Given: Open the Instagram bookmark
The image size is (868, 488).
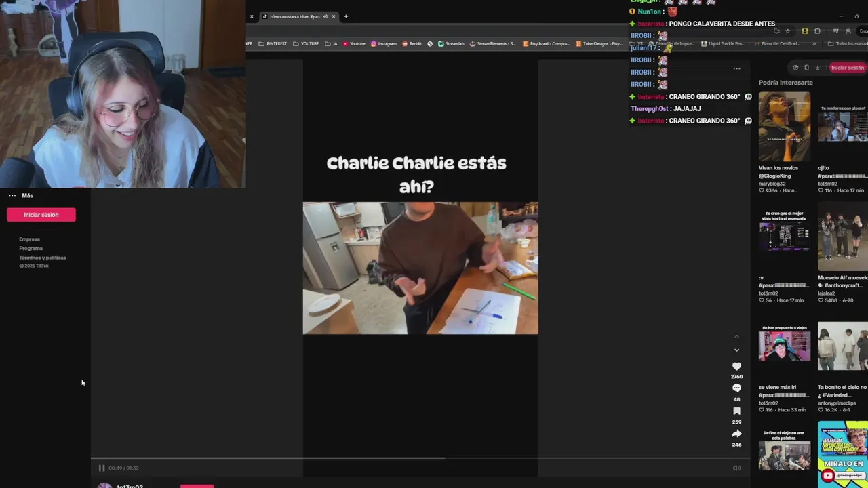Looking at the screenshot, I should tap(384, 43).
